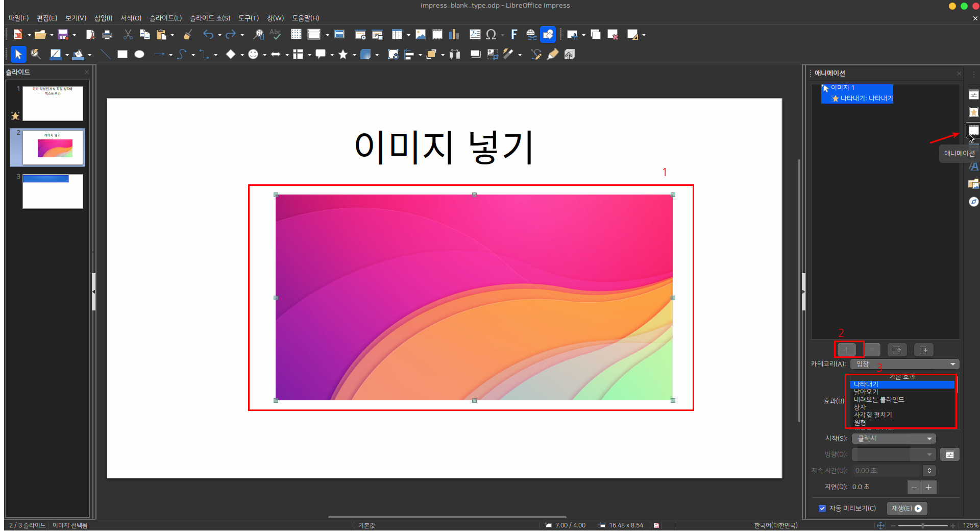Click the Undo arrow icon
This screenshot has height=531, width=980.
point(208,35)
